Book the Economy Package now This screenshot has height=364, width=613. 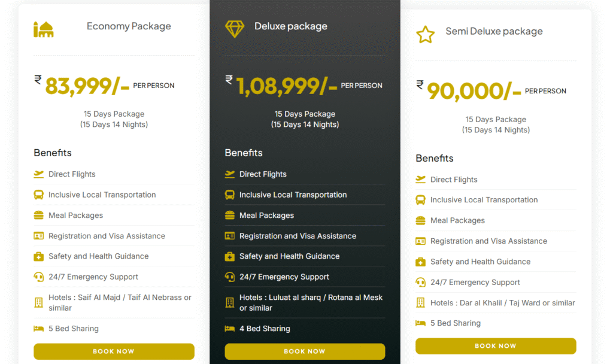click(x=114, y=351)
